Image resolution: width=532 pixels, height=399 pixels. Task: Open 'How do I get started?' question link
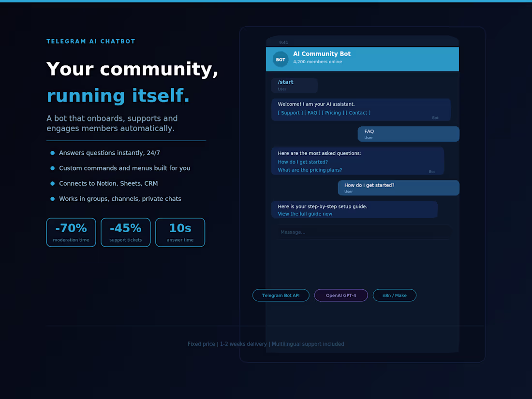pyautogui.click(x=303, y=162)
